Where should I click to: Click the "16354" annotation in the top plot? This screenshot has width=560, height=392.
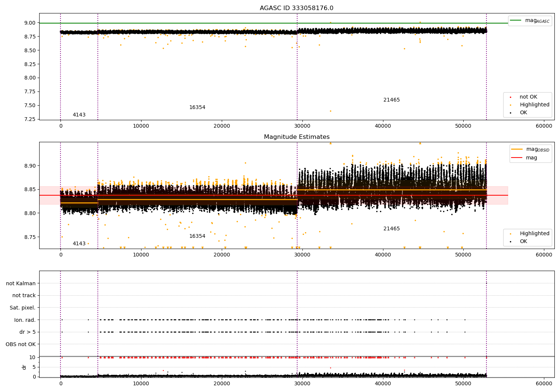tap(197, 108)
